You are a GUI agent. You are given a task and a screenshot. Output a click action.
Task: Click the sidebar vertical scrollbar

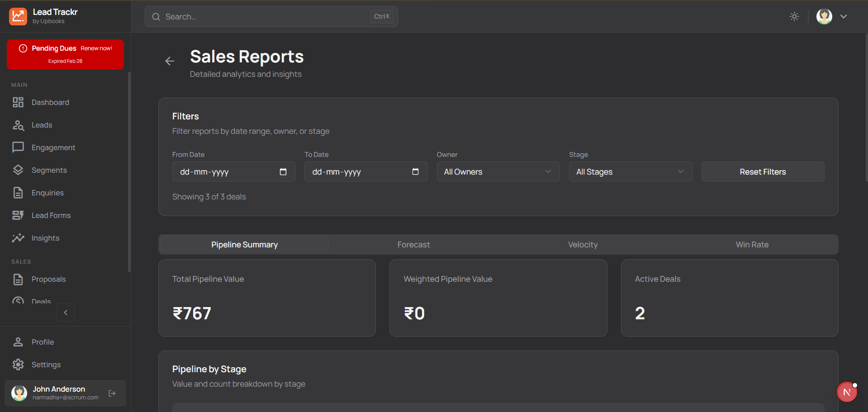pos(129,172)
